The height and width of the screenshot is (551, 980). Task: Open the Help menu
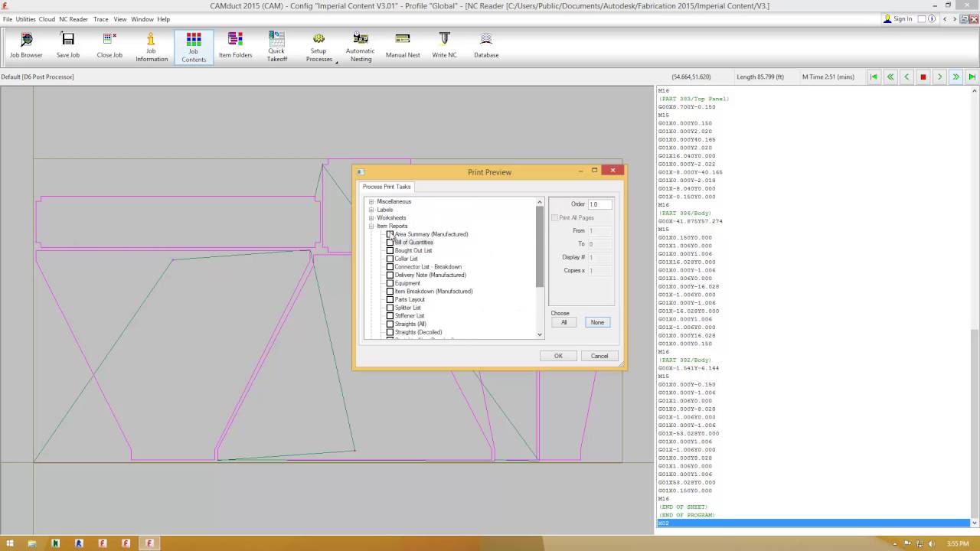[164, 19]
